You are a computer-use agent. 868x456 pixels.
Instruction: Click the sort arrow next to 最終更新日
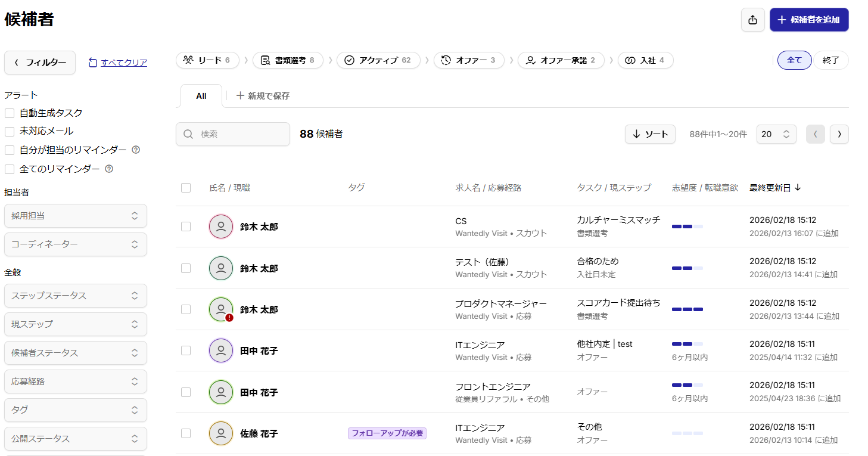coord(798,188)
